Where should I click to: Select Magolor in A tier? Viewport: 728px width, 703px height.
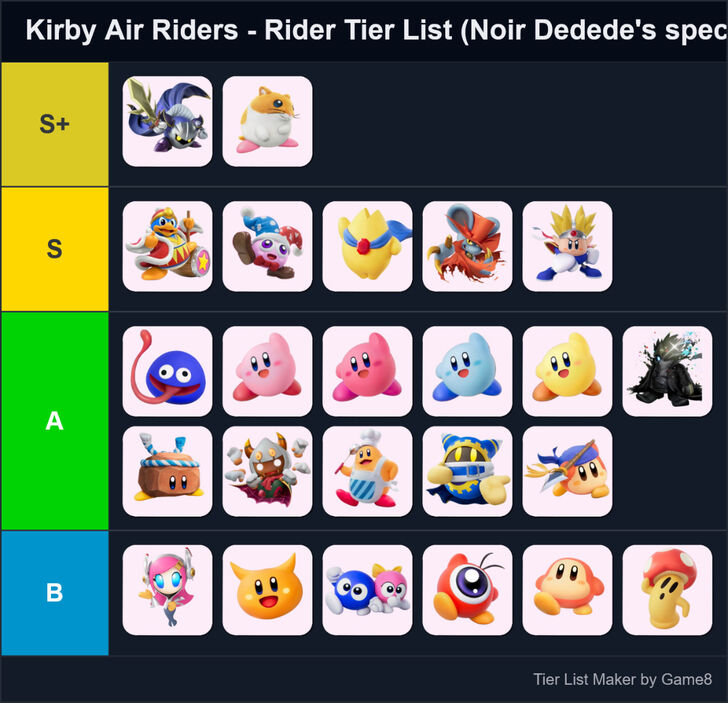(x=467, y=471)
